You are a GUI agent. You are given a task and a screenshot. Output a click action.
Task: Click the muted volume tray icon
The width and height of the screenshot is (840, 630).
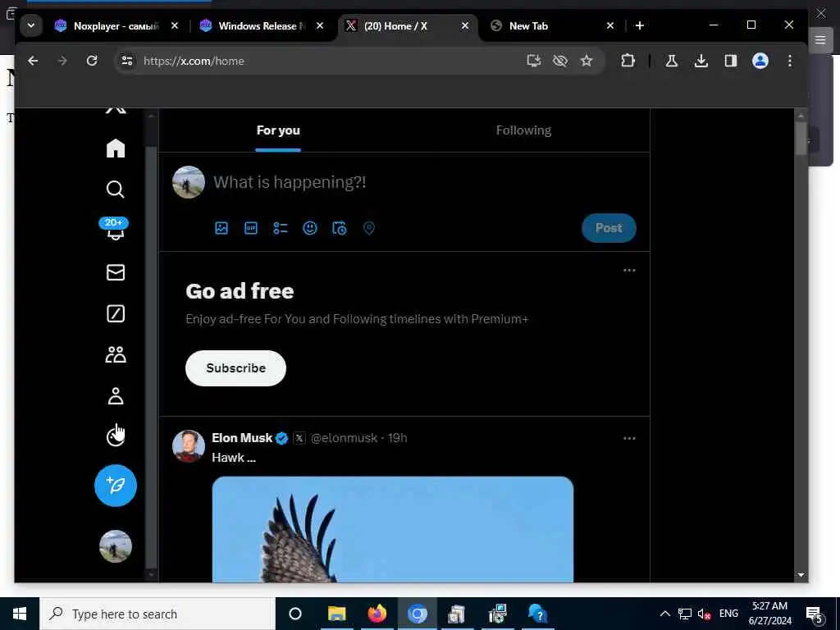click(x=704, y=614)
